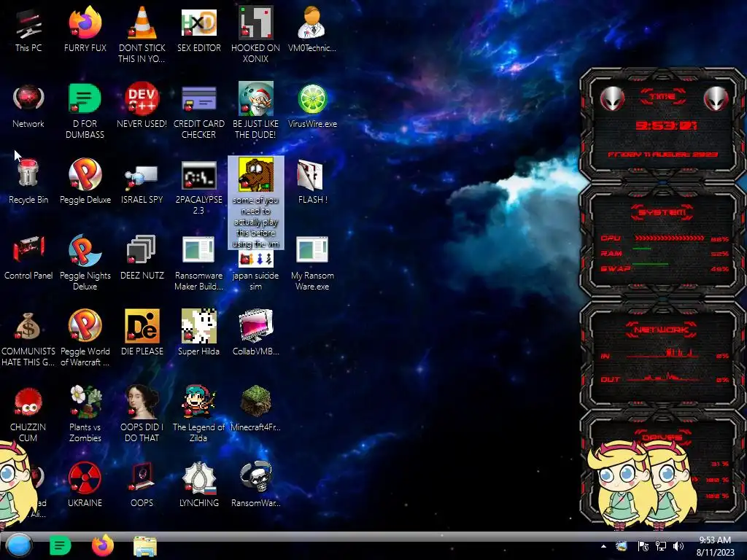Select the HOOKED ON XONIX icon
The height and width of the screenshot is (560, 747).
coord(256,23)
